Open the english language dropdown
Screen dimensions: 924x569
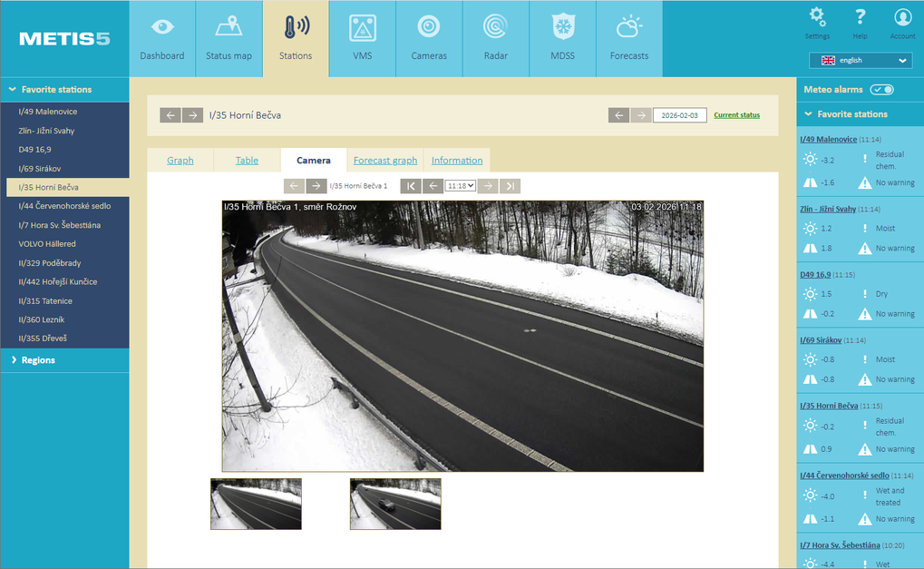click(x=861, y=61)
